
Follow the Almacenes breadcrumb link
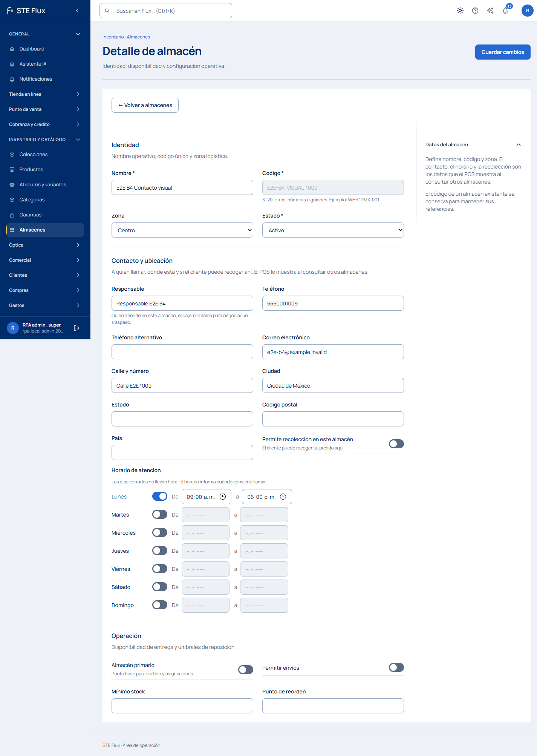(138, 37)
